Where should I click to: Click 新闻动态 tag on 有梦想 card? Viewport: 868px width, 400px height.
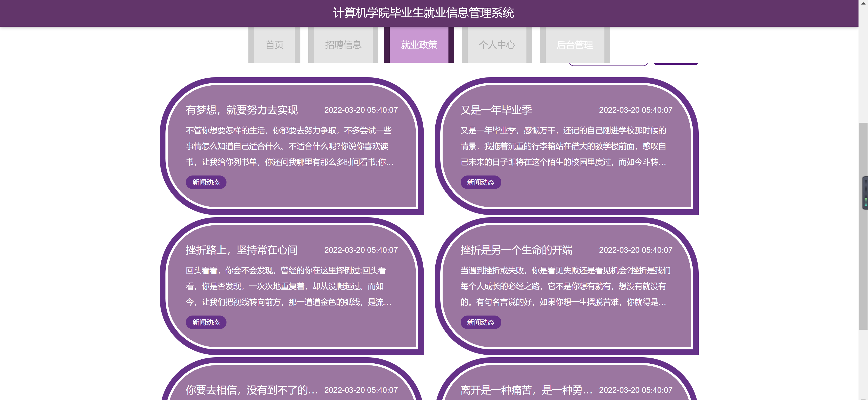206,182
